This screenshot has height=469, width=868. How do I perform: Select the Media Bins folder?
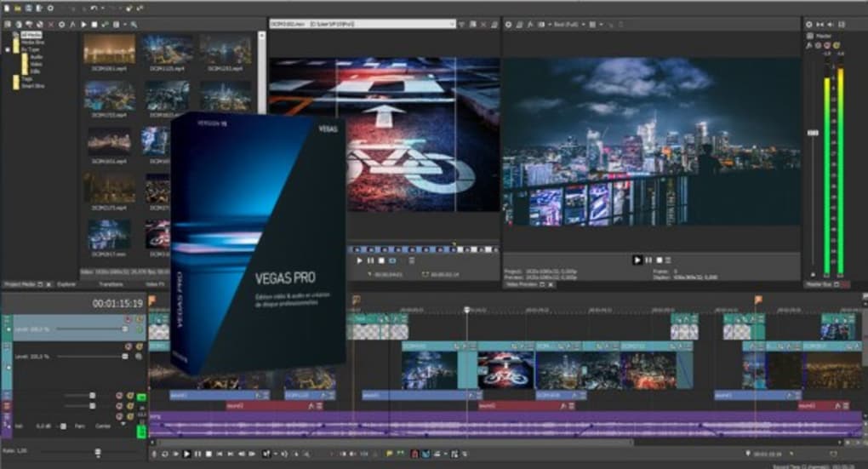point(32,42)
